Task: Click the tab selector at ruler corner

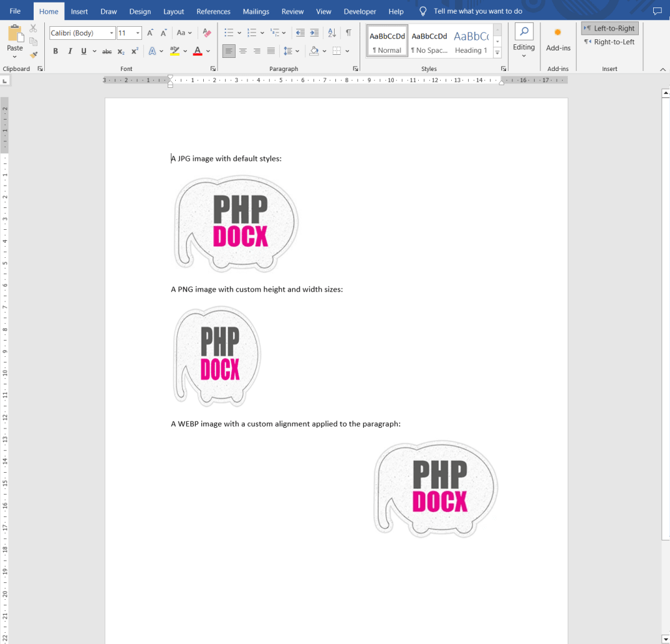Action: [x=5, y=81]
